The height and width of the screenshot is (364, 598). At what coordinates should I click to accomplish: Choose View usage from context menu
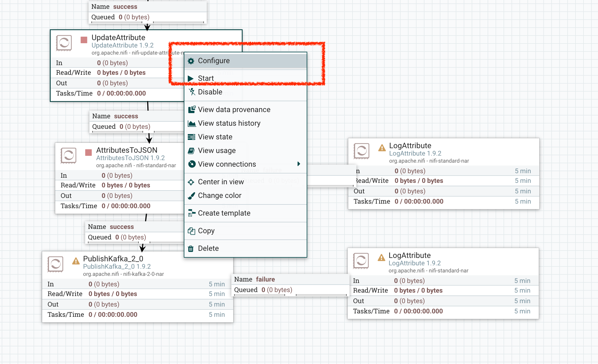point(217,151)
